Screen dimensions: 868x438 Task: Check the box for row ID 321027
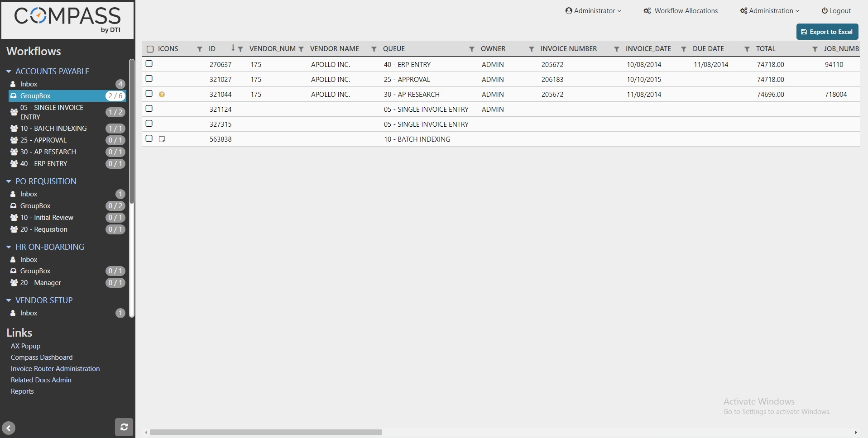tap(149, 79)
